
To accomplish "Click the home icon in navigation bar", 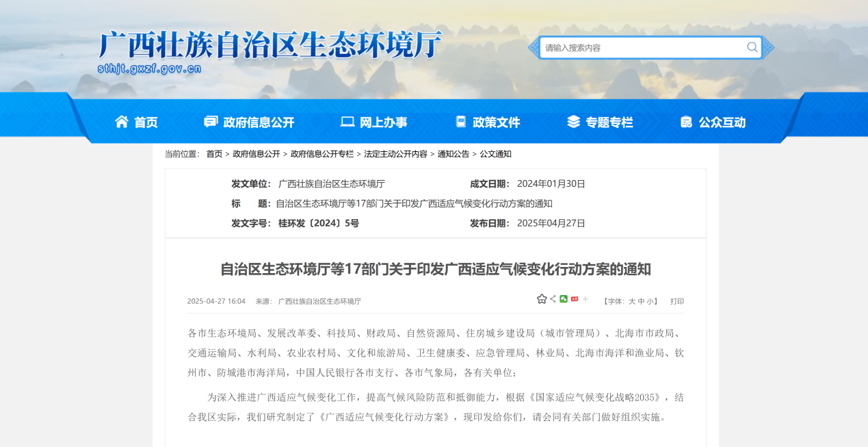I will (x=122, y=122).
